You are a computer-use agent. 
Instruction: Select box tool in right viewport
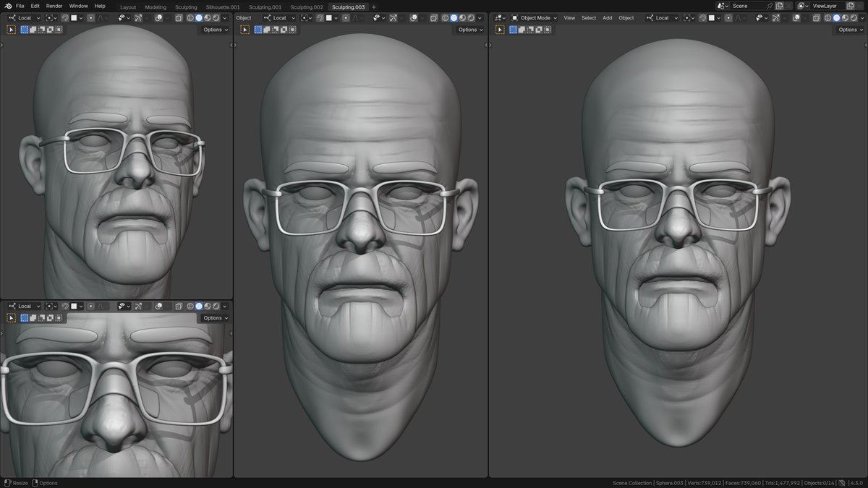499,30
